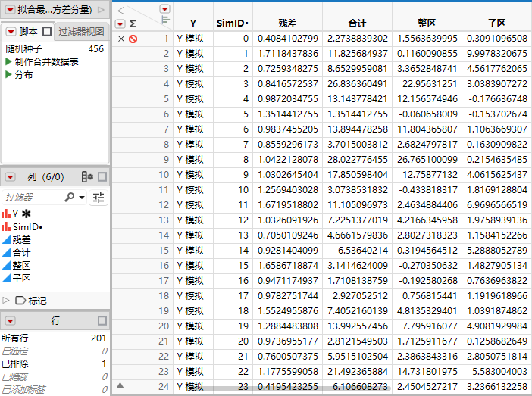Click the continuous icon for 合计
The image size is (532, 396).
click(6, 253)
